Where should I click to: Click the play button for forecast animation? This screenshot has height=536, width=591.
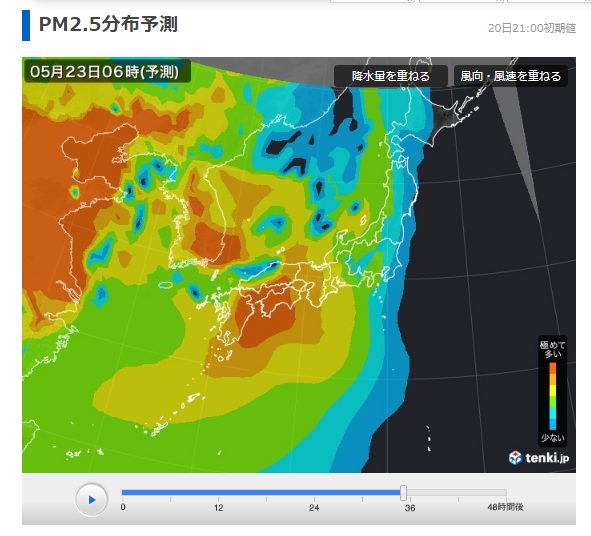92,500
